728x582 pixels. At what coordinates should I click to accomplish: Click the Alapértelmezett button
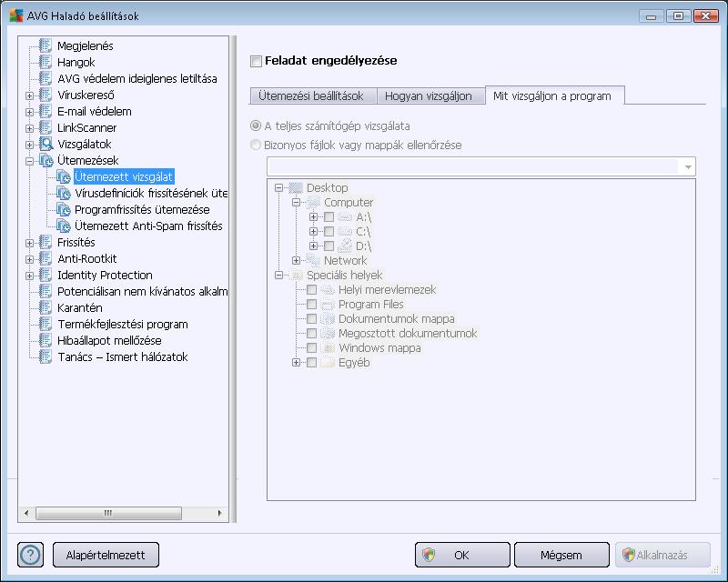click(106, 555)
